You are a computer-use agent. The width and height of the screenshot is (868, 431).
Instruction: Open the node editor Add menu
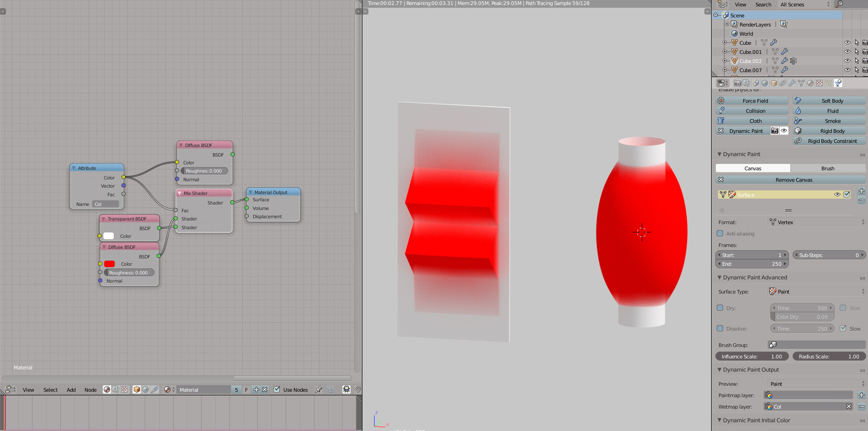click(x=71, y=390)
